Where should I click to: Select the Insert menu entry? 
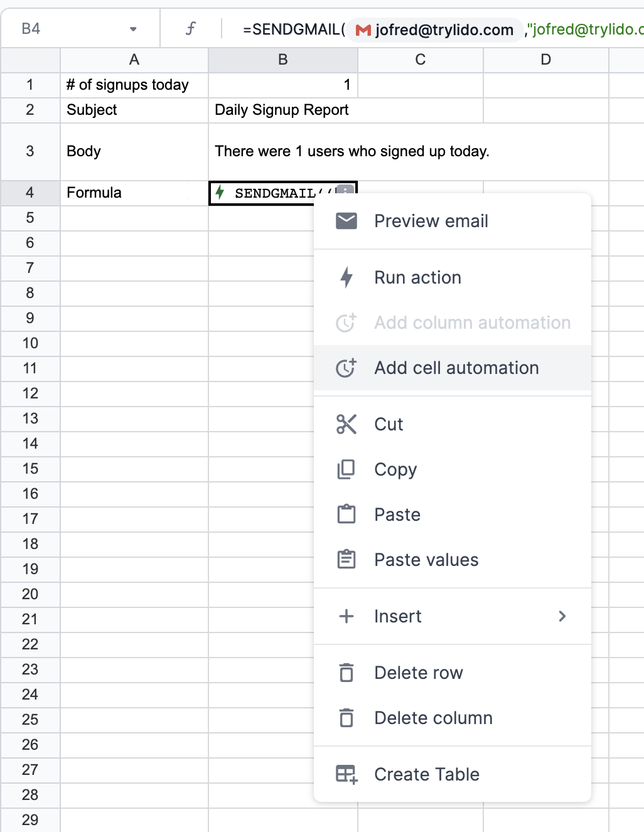(453, 616)
